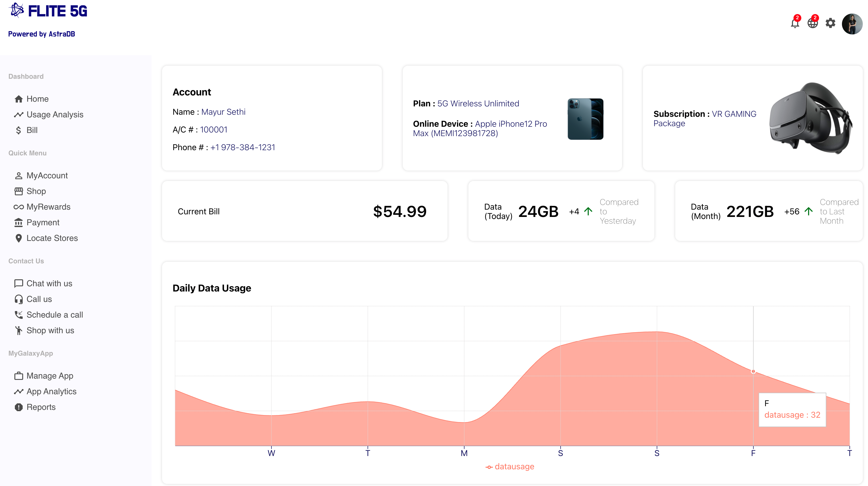Image resolution: width=868 pixels, height=486 pixels.
Task: Toggle the datausage chart legend
Action: tap(510, 466)
